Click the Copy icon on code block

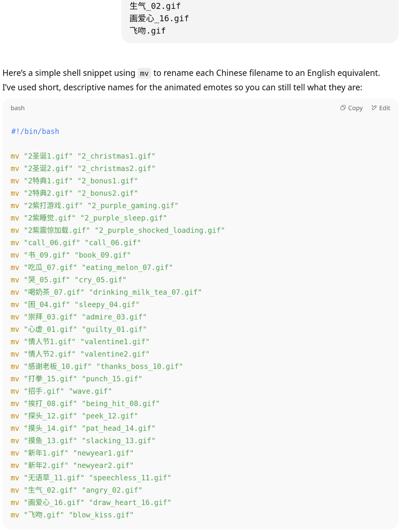coord(343,108)
